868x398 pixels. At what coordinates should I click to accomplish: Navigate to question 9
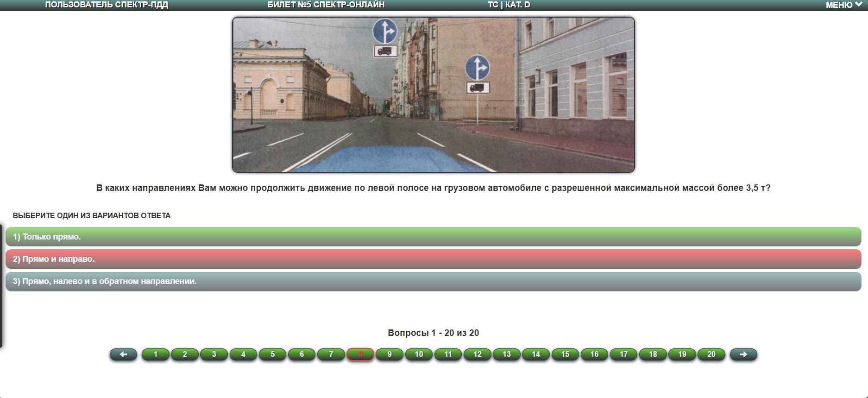coord(390,354)
